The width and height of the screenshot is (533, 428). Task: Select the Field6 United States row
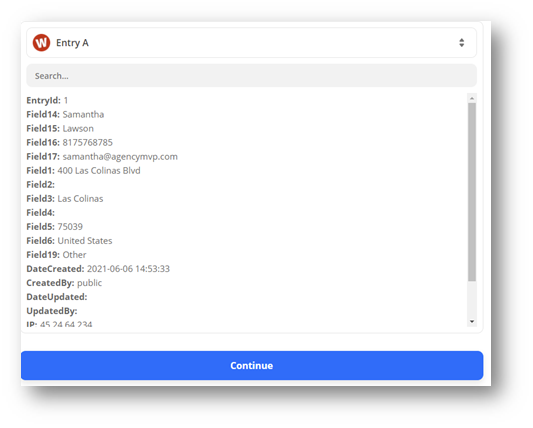click(x=69, y=241)
